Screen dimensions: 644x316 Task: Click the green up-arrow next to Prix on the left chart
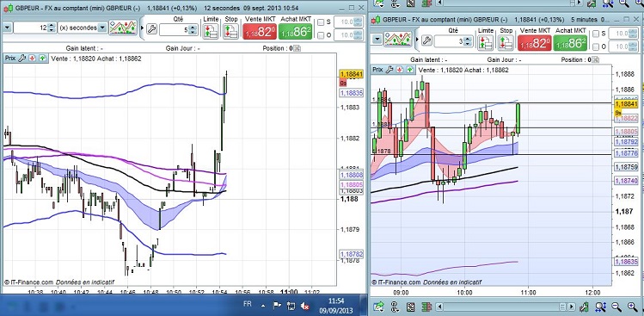42,58
